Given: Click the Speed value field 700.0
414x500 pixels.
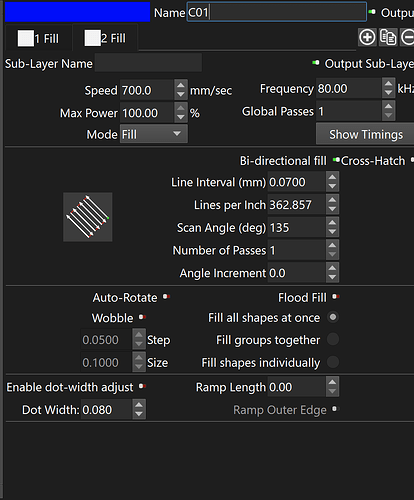Looking at the screenshot, I should coord(147,90).
